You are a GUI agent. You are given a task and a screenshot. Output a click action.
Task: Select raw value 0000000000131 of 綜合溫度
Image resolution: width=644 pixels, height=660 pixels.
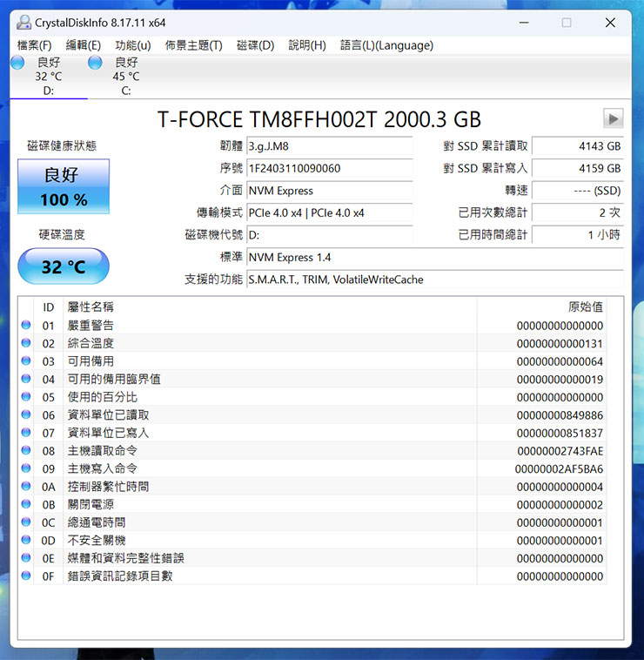coord(560,343)
